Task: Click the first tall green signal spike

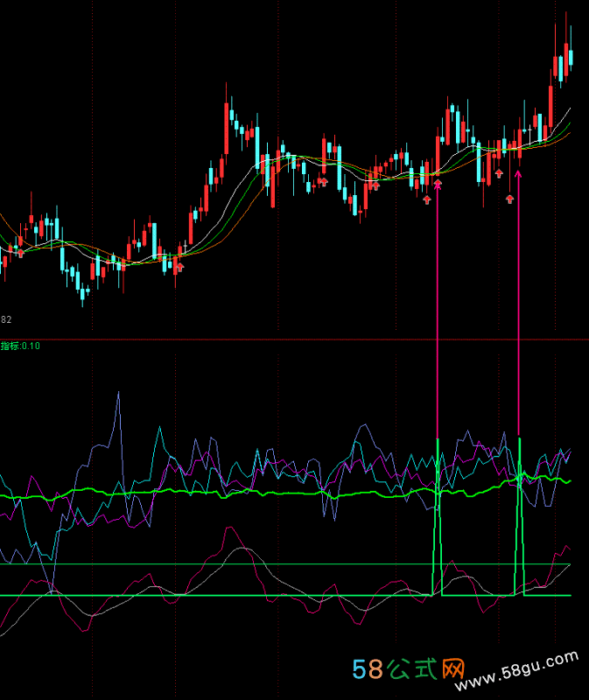Action: 438,517
